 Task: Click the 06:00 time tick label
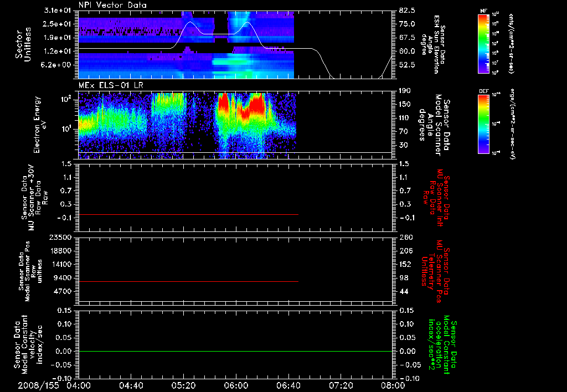236,385
